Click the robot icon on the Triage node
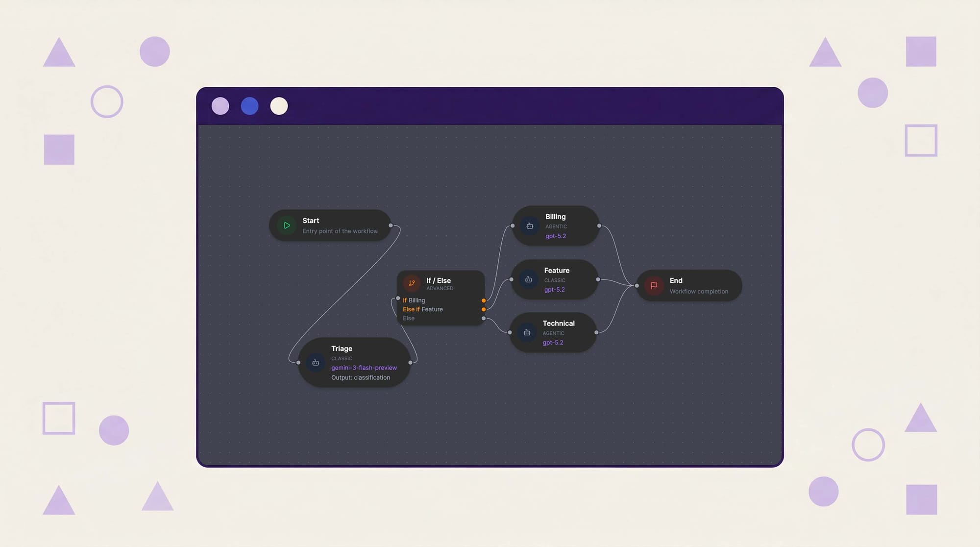 (315, 362)
